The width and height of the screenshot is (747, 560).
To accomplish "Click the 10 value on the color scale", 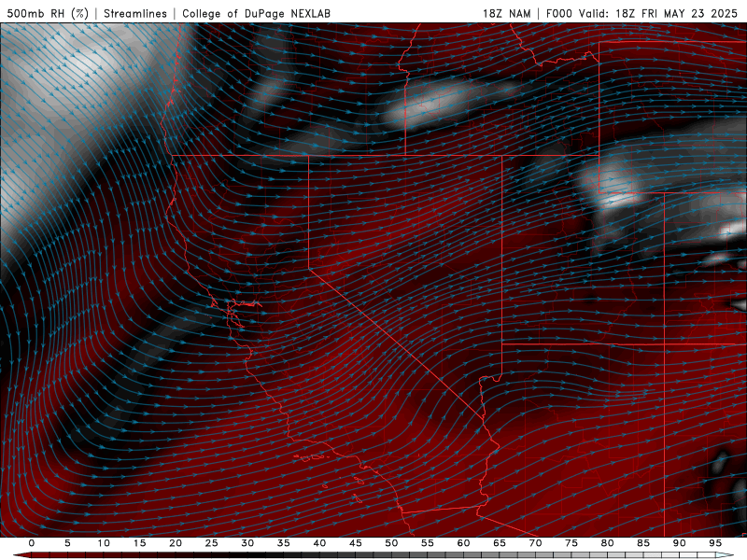I will tap(104, 543).
